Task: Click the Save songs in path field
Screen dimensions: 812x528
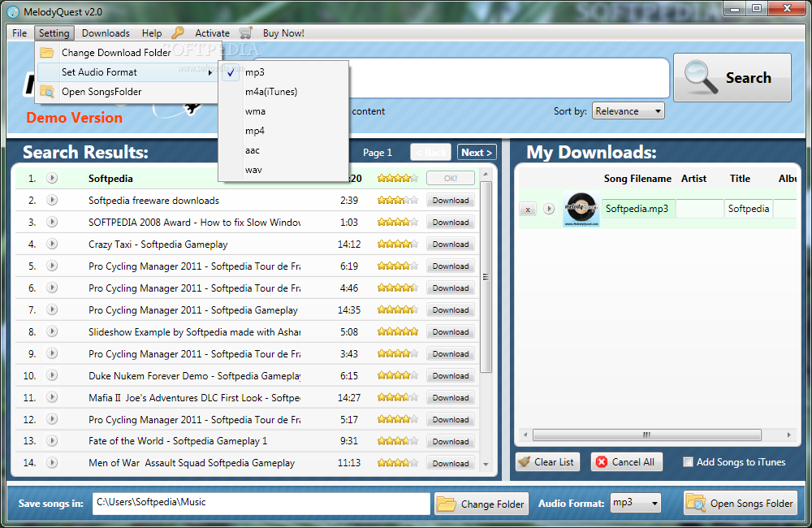Action: click(261, 503)
